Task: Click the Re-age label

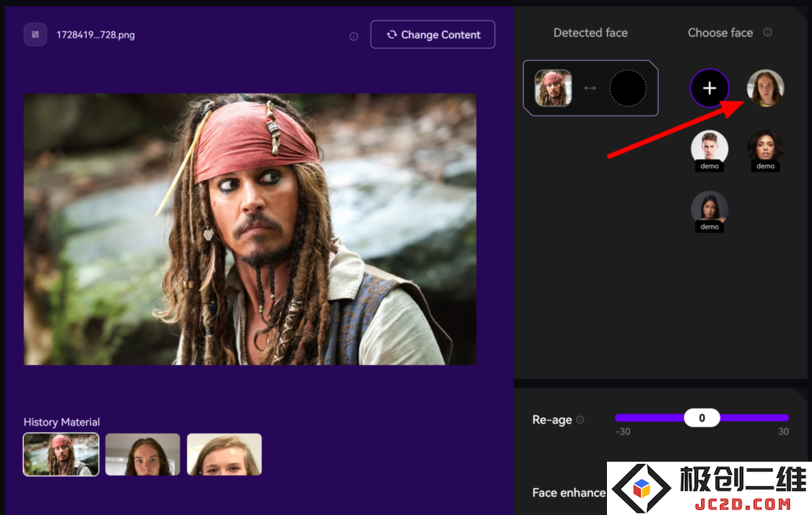Action: (x=552, y=420)
